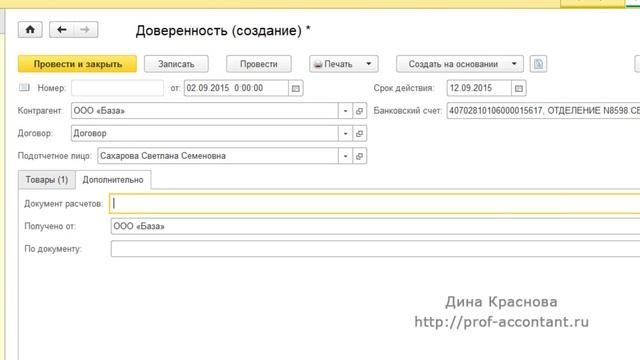Open calendar picker for the document date
Screen dimensions: 640x360
point(296,88)
